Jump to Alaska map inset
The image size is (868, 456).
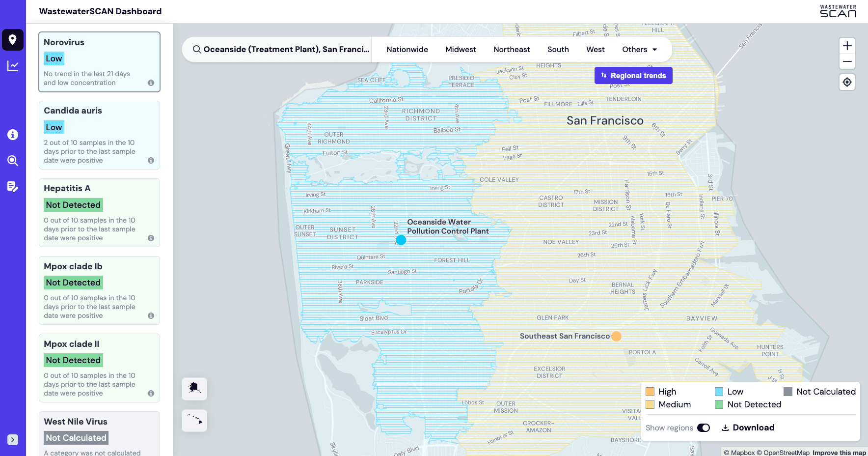tap(194, 389)
